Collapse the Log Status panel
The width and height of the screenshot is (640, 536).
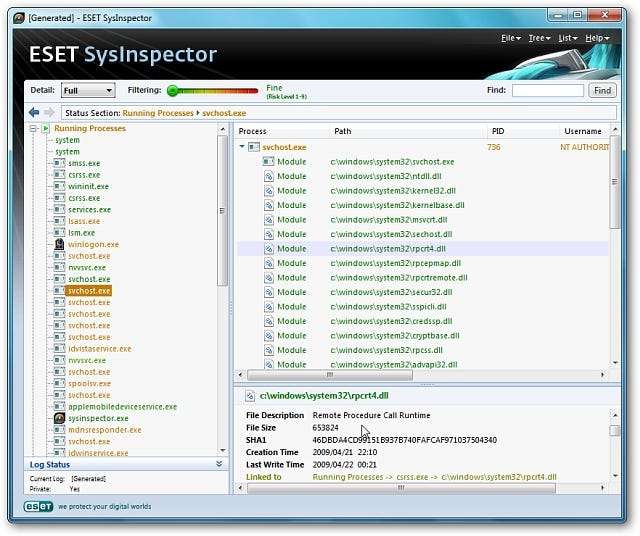click(x=220, y=464)
